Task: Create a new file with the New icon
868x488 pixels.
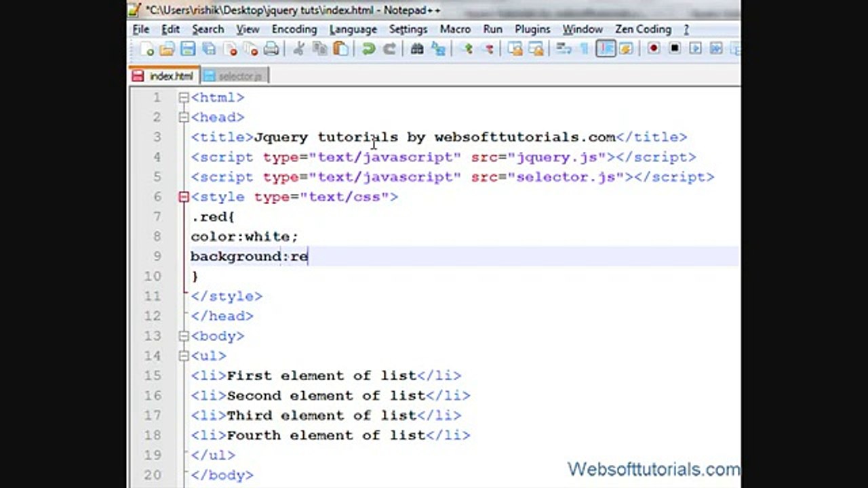Action: tap(146, 49)
